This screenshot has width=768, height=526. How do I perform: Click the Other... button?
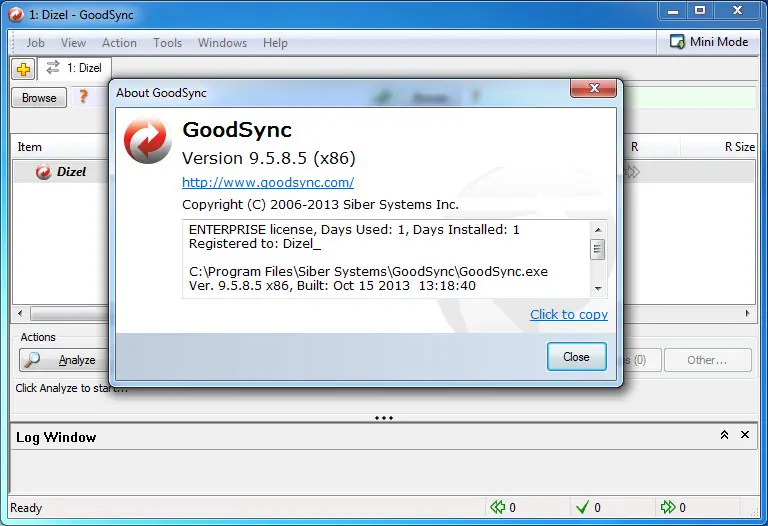[x=707, y=360]
